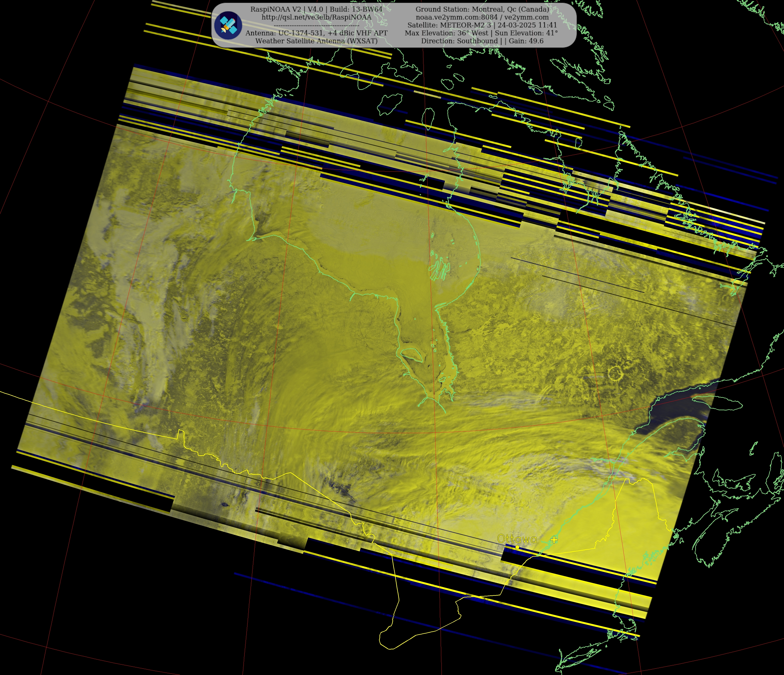Image resolution: width=784 pixels, height=675 pixels.
Task: Select the 'RaspiNOAA V2 | V4.0 | Build' line
Action: (x=316, y=9)
